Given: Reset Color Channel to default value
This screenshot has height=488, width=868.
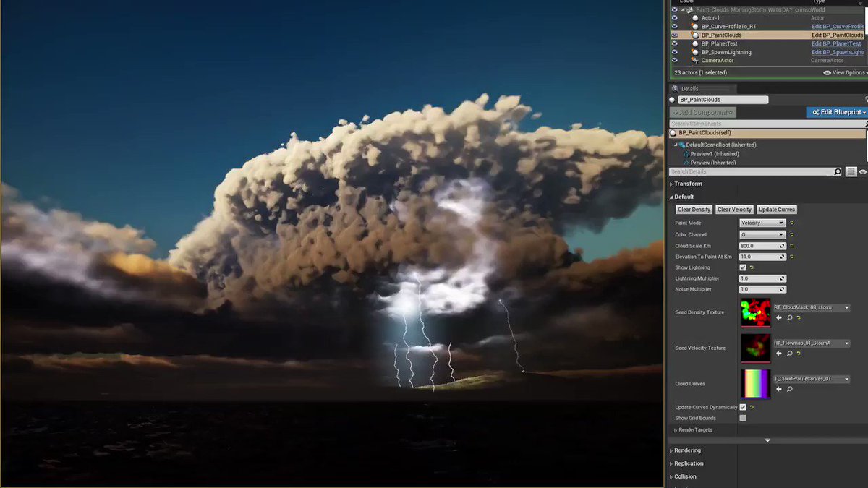Looking at the screenshot, I should (792, 235).
